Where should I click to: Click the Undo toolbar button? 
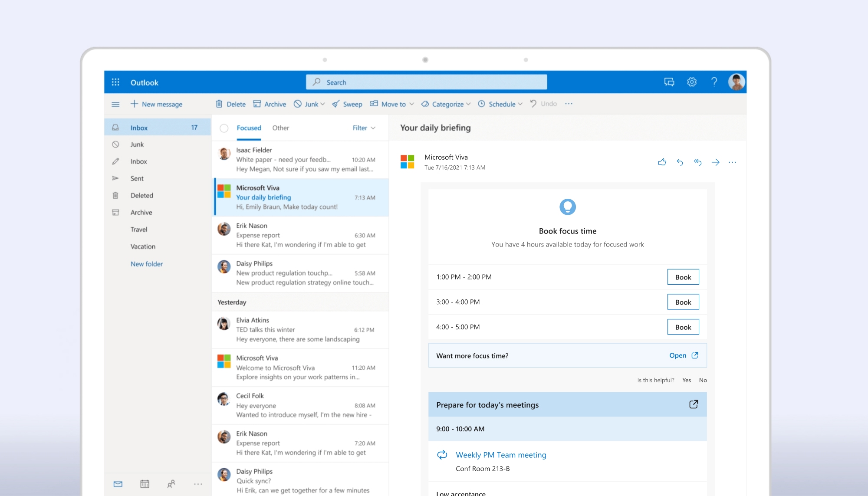[543, 104]
